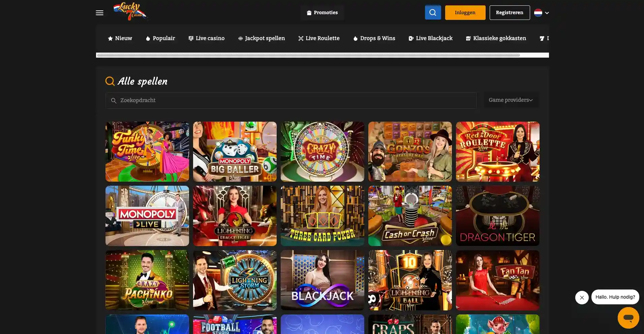Click the Lucky 7 Casino logo
This screenshot has height=334, width=644.
click(130, 12)
